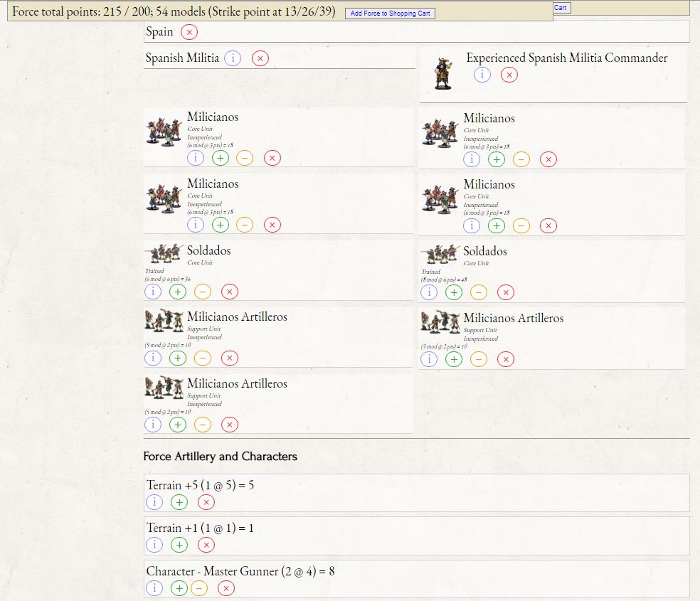Open info for the top-left Milicianos unit
Image resolution: width=700 pixels, height=601 pixels.
coord(196,157)
